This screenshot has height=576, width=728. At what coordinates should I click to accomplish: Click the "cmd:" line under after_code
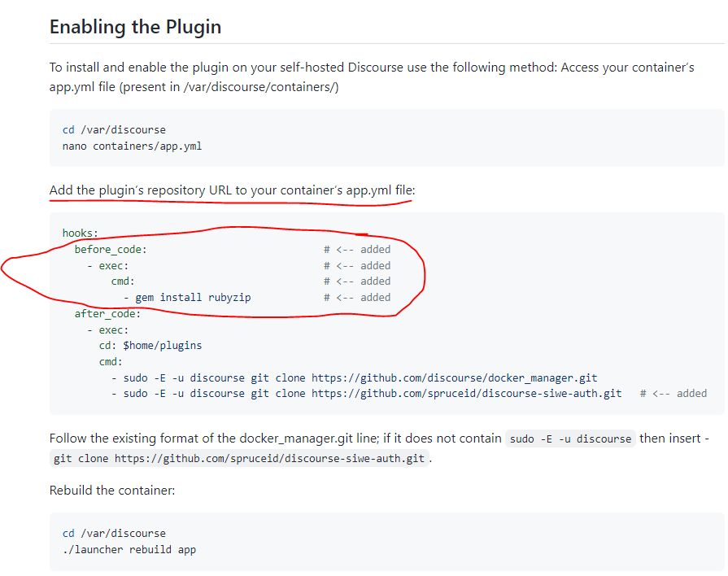(x=111, y=361)
